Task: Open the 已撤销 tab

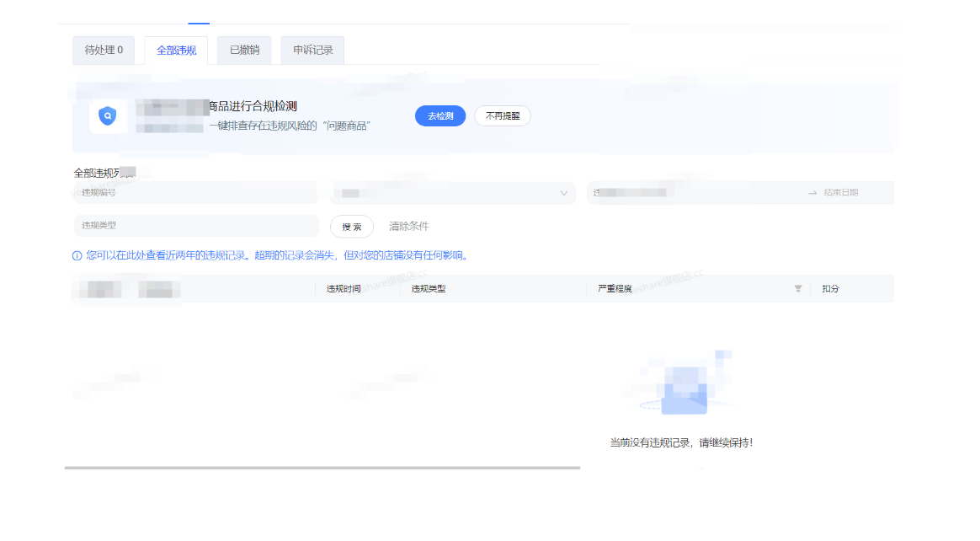Action: [x=244, y=51]
